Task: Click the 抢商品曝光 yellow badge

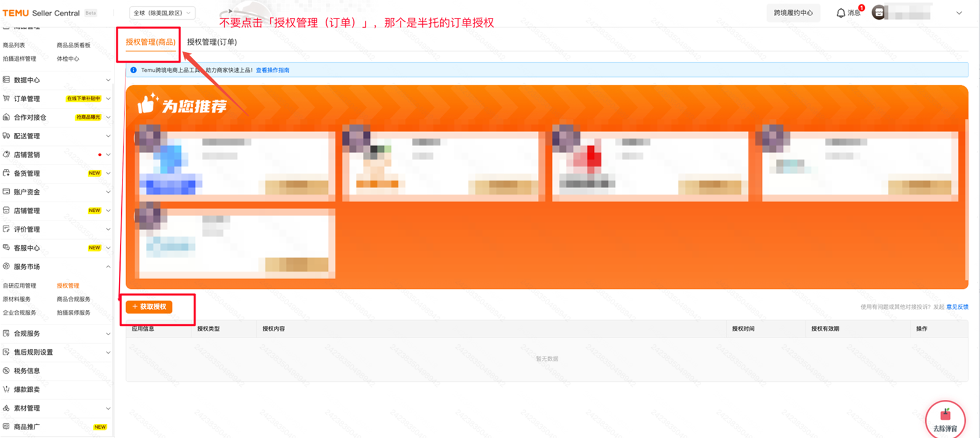Action: click(88, 117)
